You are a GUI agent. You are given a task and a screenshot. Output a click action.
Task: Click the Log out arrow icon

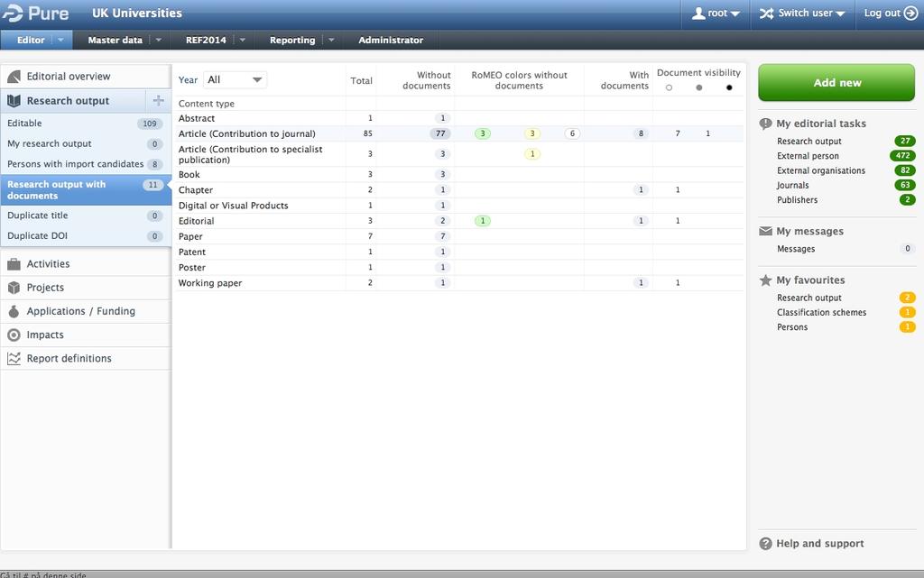[x=910, y=13]
